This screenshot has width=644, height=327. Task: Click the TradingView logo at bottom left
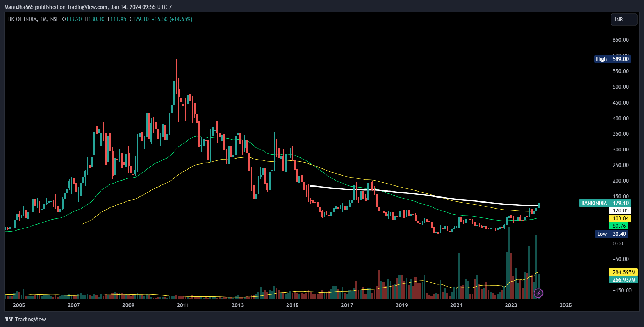(26, 319)
